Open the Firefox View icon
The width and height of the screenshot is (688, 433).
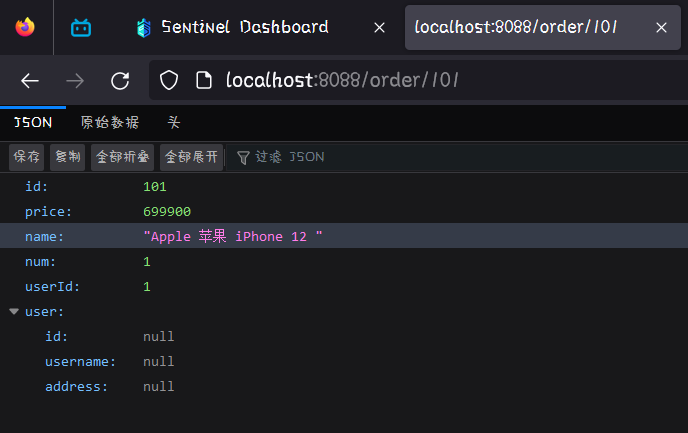pos(25,27)
